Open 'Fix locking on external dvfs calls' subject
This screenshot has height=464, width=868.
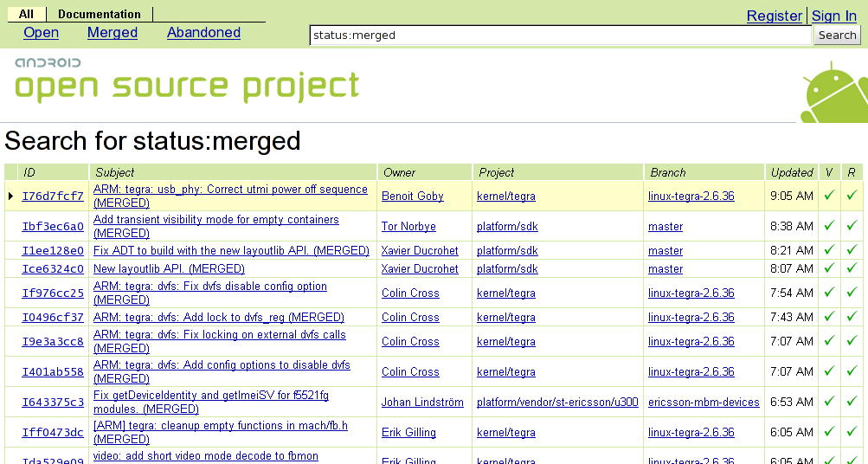point(219,341)
